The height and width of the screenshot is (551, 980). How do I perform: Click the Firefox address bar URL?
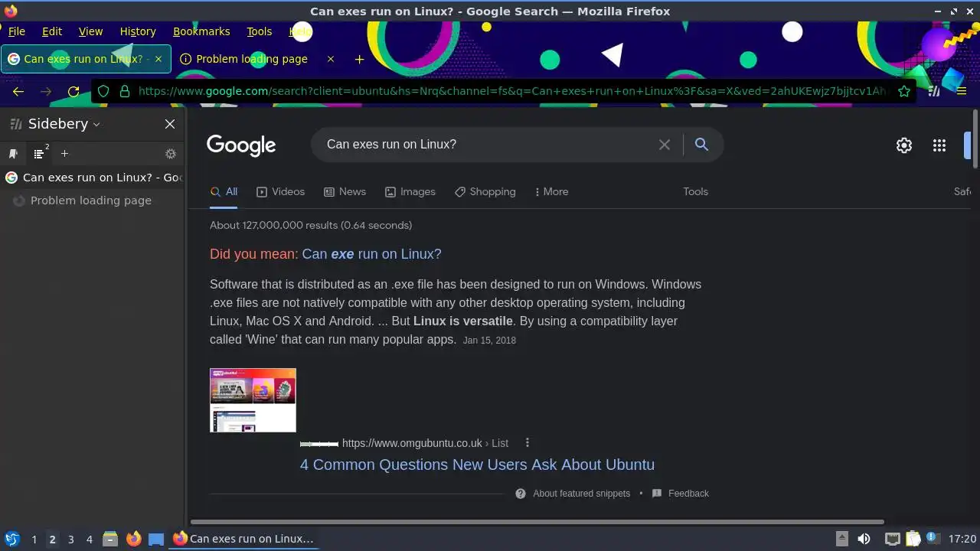(x=511, y=91)
